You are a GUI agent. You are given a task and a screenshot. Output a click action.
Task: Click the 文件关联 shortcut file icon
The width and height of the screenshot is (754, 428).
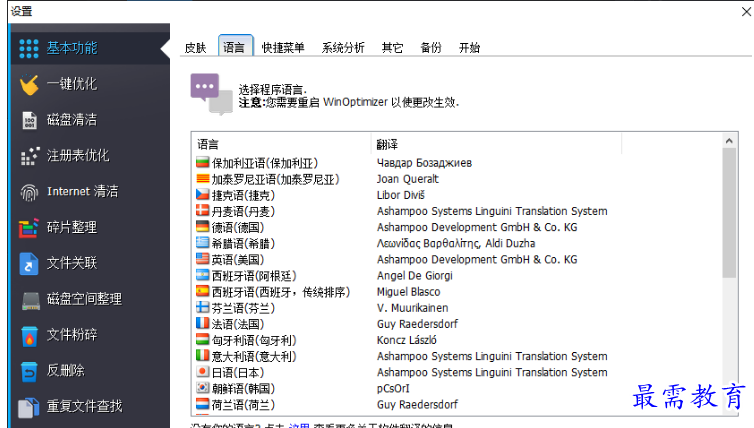point(29,264)
